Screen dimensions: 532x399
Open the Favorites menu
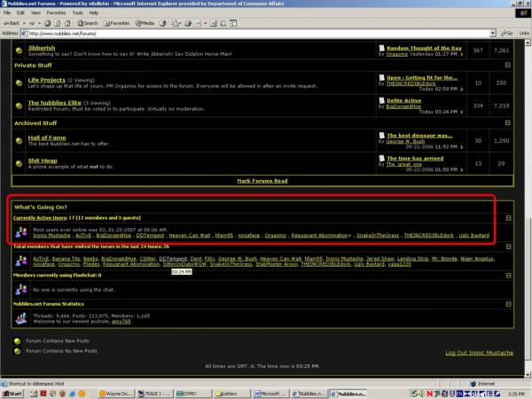coord(56,13)
